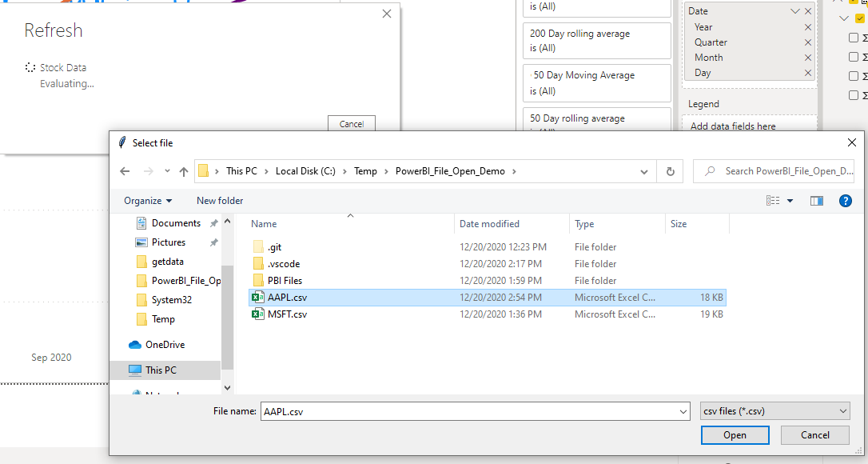Navigate back using the back arrow
Screen dimensions: 868x464
point(125,170)
